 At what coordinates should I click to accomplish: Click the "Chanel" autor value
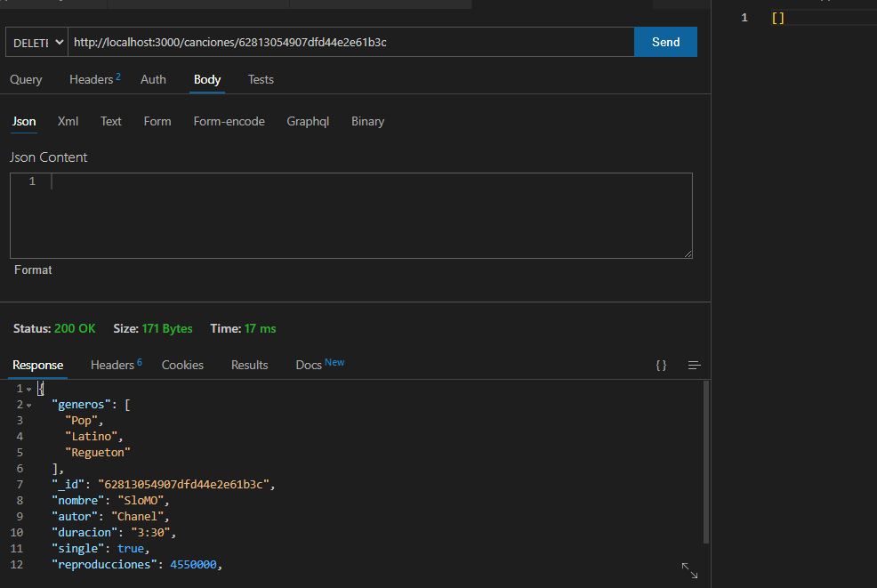(137, 516)
